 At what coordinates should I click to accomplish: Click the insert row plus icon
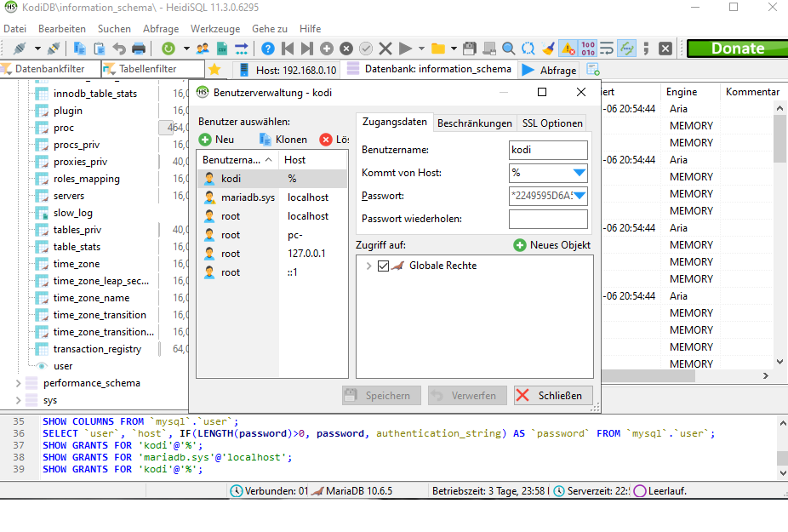[327, 49]
